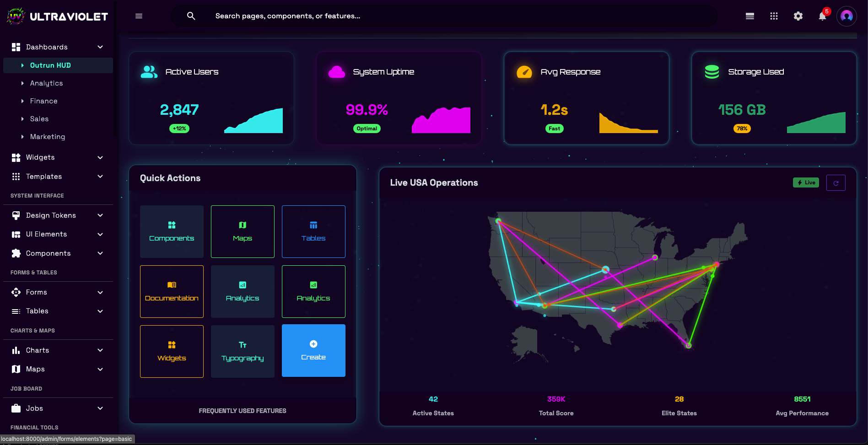Open the apps grid icon in the top bar

pos(774,16)
